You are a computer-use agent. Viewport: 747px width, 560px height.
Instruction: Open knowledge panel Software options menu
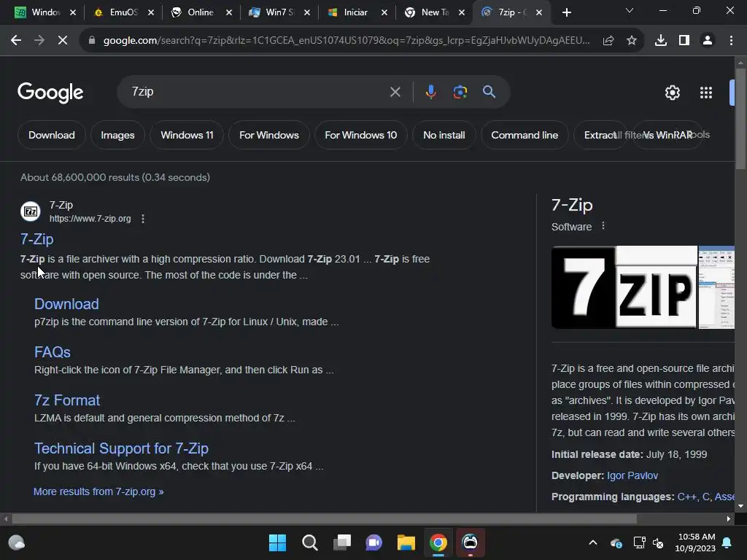tap(603, 226)
